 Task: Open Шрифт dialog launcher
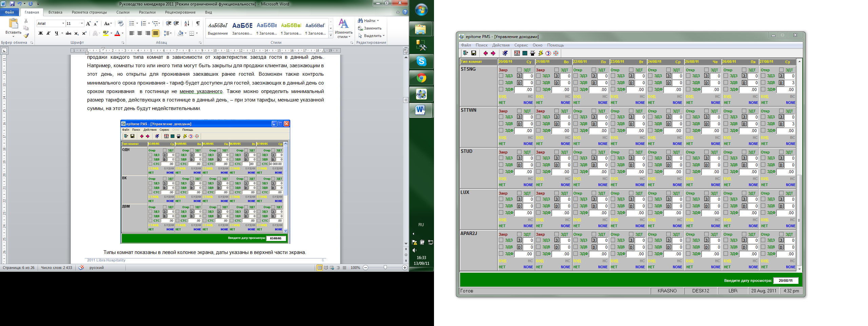coord(123,43)
